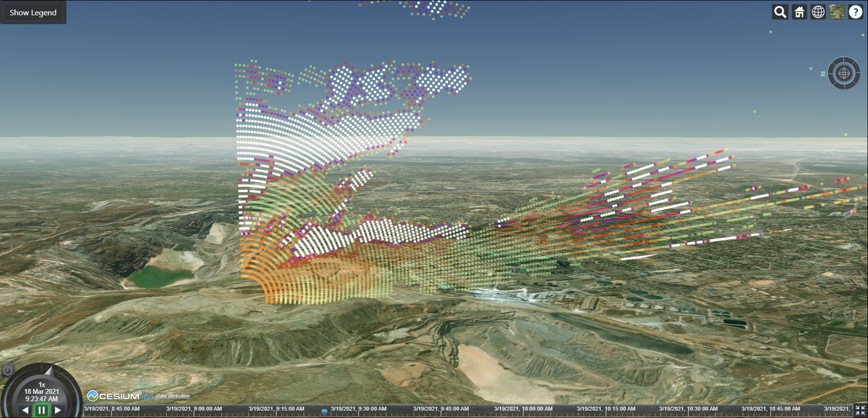Click the Home view icon
Image resolution: width=868 pixels, height=418 pixels.
click(x=800, y=12)
